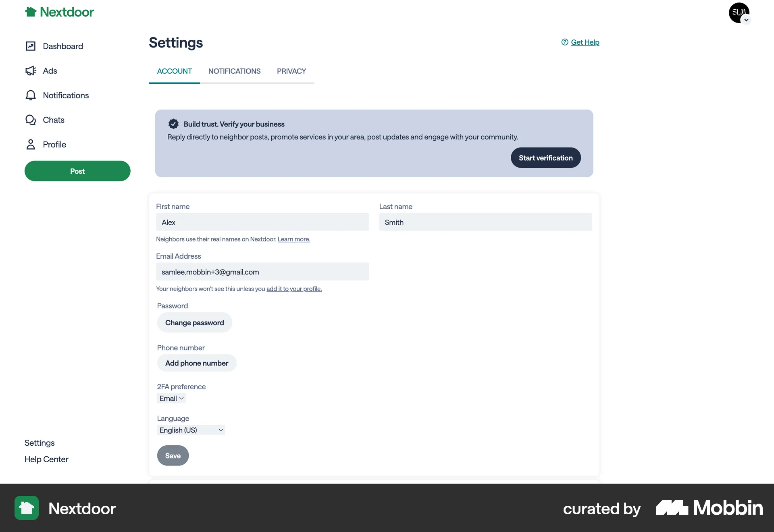Edit the First name field showing Alex
Image resolution: width=774 pixels, height=532 pixels.
[x=262, y=222]
